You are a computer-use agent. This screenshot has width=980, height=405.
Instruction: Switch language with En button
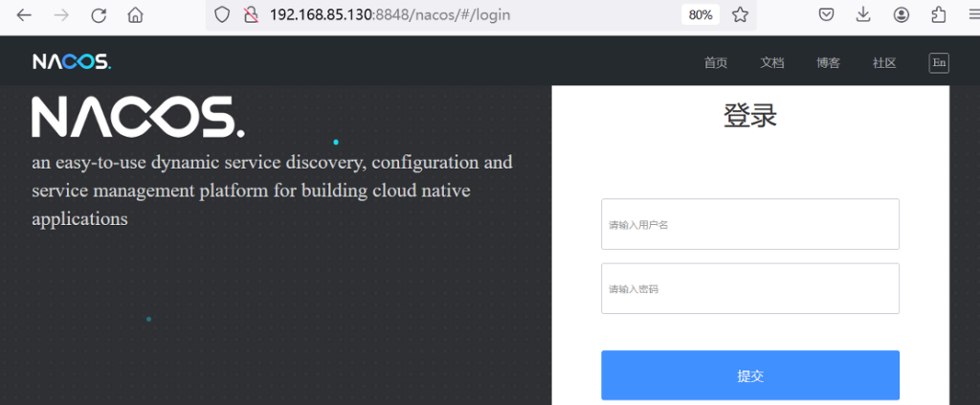point(939,62)
